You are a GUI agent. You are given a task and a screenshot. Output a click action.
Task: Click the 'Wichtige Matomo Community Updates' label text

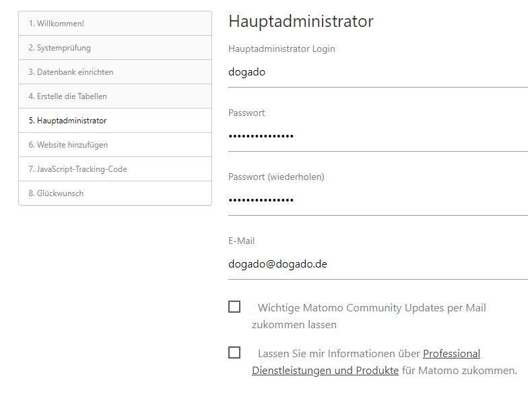pos(371,308)
